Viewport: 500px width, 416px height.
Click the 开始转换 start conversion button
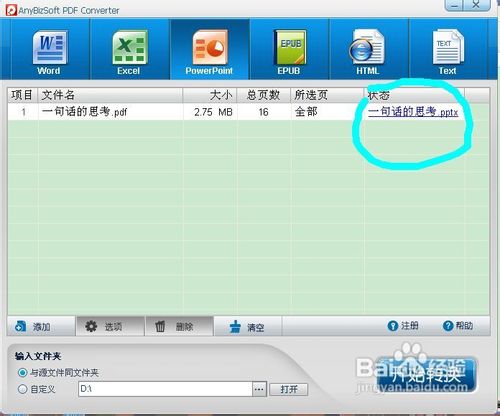coord(428,375)
